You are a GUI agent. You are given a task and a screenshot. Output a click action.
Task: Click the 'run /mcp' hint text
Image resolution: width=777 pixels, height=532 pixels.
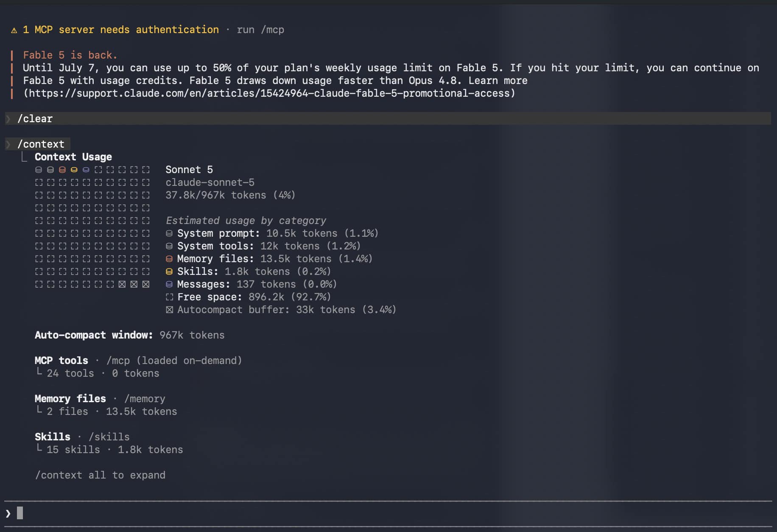[x=260, y=30]
